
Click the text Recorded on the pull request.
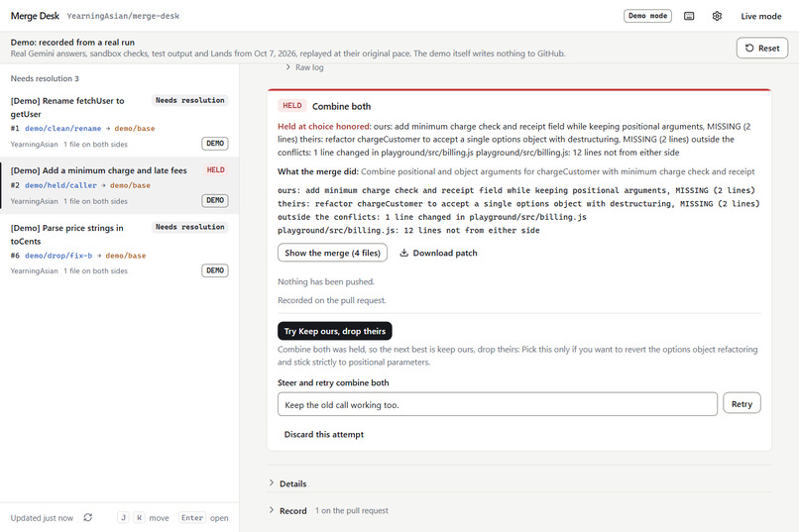332,300
